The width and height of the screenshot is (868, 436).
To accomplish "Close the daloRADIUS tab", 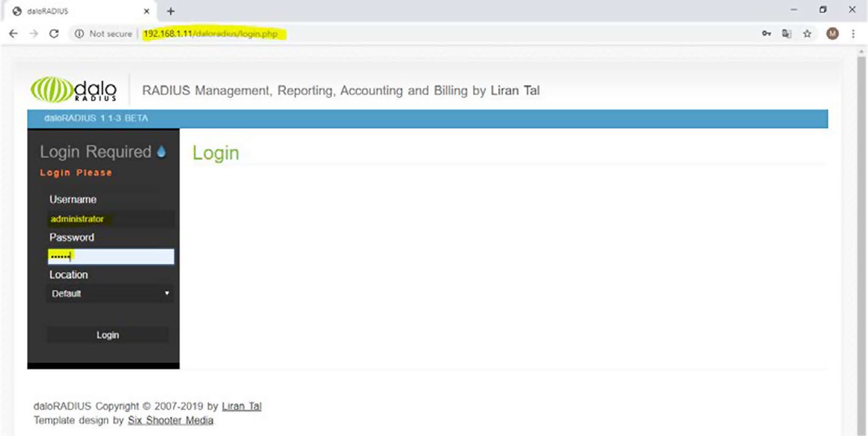I will coord(146,11).
